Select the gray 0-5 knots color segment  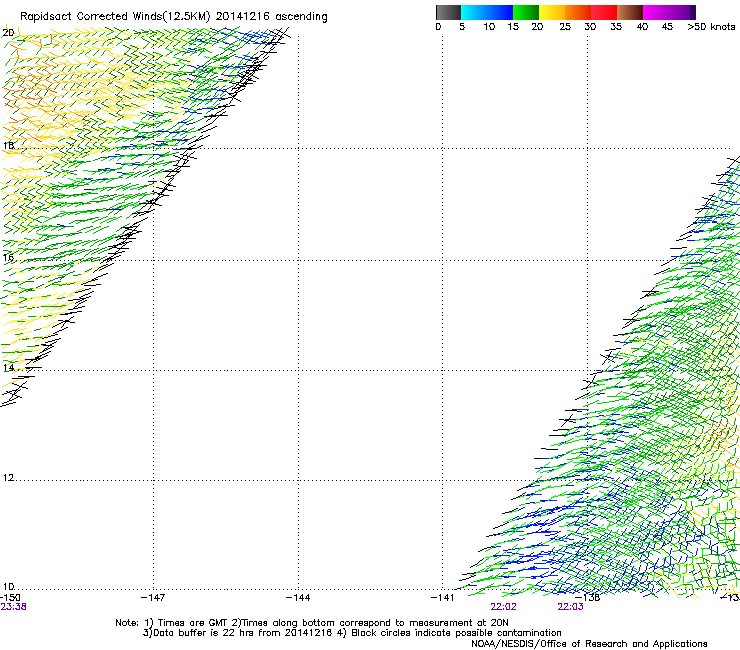coord(448,12)
